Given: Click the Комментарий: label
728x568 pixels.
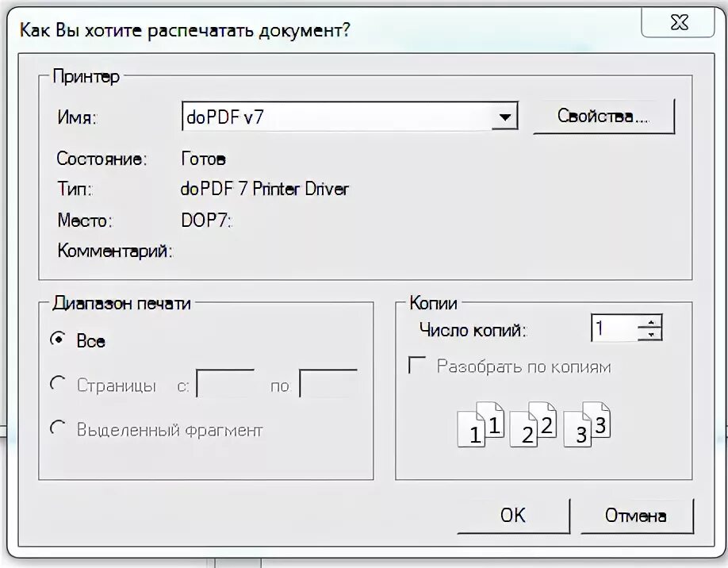Looking at the screenshot, I should coord(115,251).
